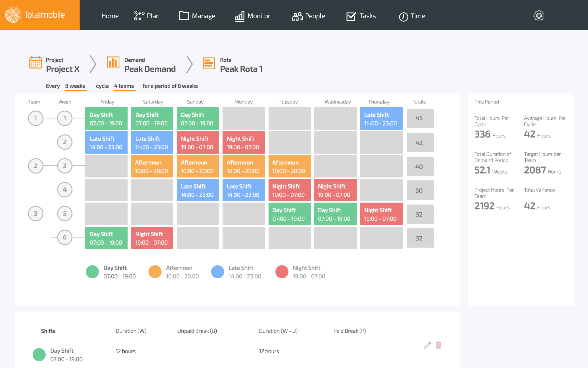Screen dimensions: 588x368
Task: Pick the green Day Shift legend swatch
Action: pos(92,272)
